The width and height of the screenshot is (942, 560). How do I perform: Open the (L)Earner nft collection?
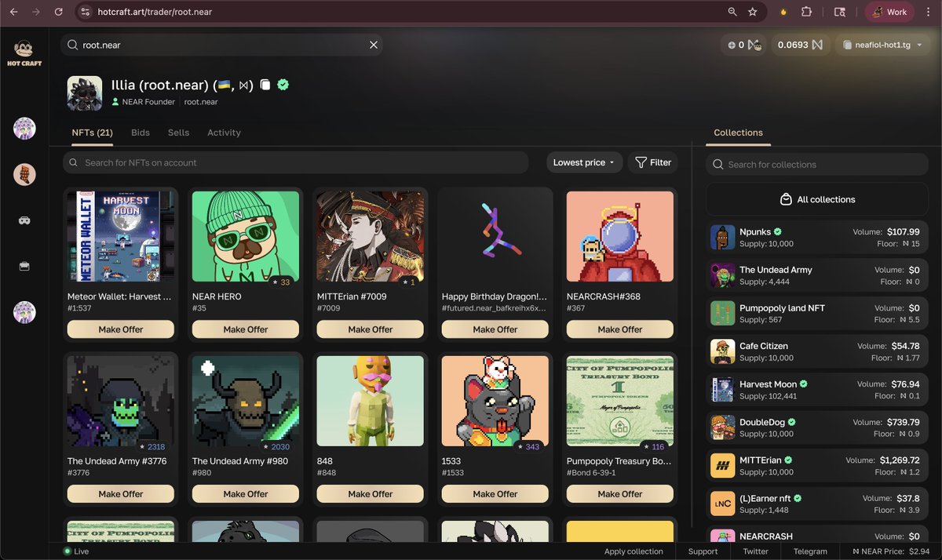click(817, 504)
